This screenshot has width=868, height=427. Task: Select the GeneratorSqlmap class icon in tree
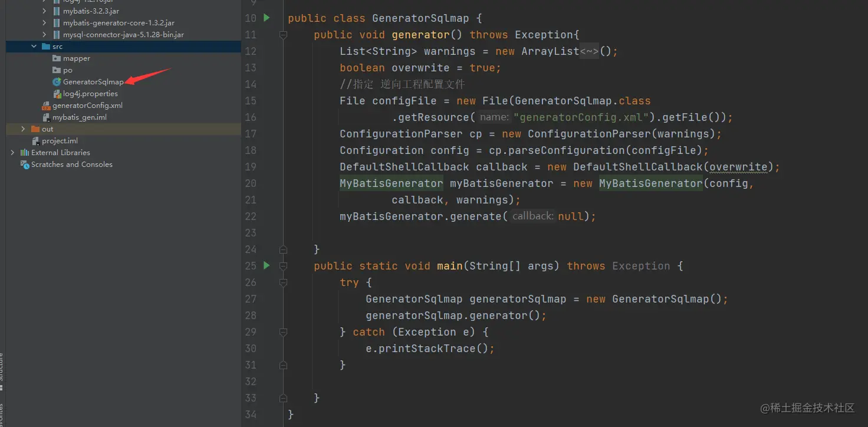point(57,82)
